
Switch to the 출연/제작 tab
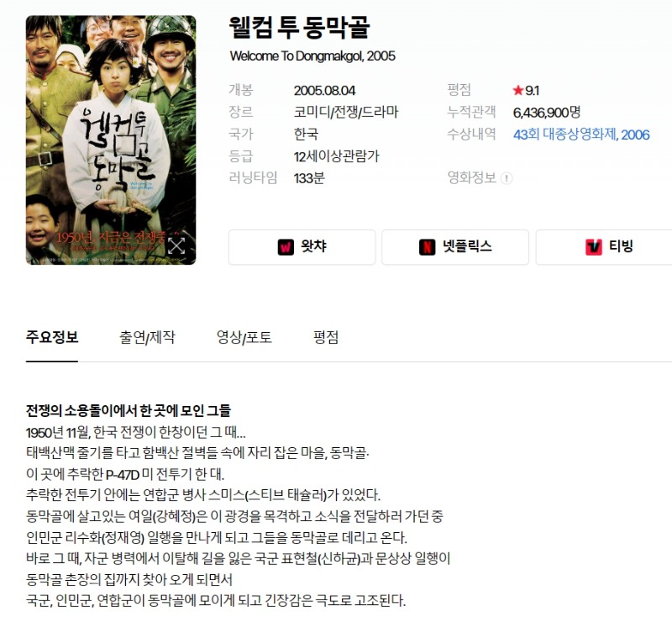click(x=147, y=337)
